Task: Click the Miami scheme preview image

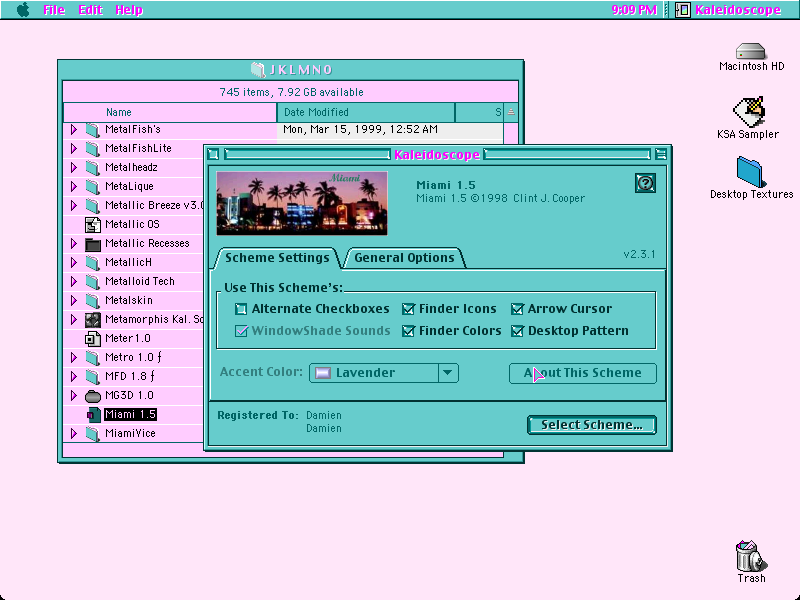Action: 302,203
